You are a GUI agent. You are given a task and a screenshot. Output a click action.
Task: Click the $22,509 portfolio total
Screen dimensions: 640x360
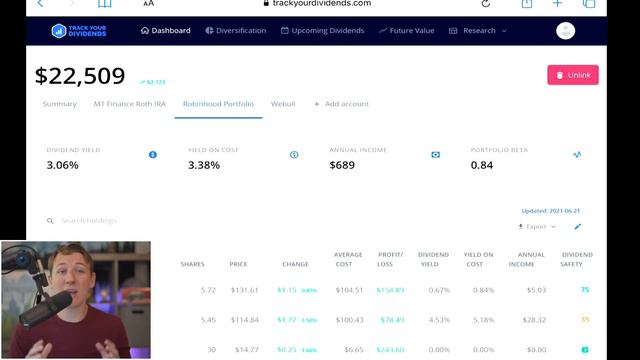coord(80,76)
